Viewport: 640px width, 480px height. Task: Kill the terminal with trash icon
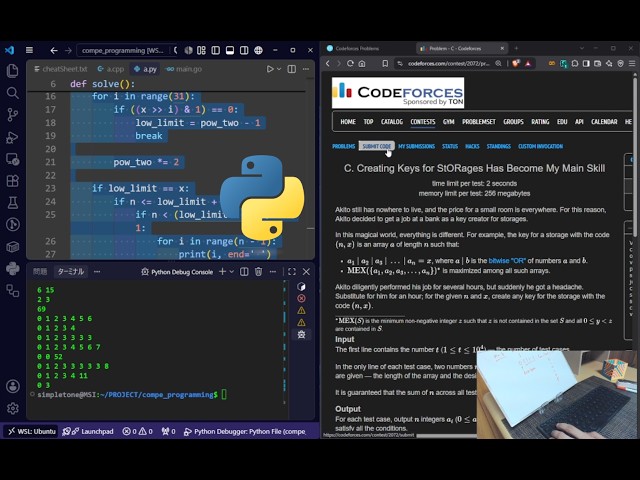[258, 272]
